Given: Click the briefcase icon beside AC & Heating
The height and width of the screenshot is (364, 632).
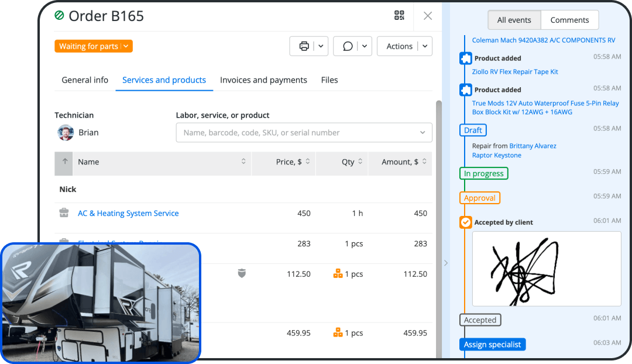Looking at the screenshot, I should [64, 214].
